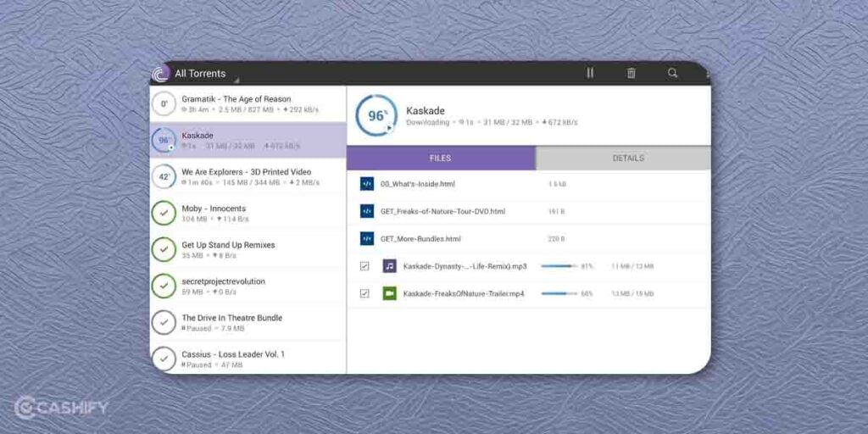Click the 96% circle in Kaskade list row
The height and width of the screenshot is (434, 868).
pos(164,140)
